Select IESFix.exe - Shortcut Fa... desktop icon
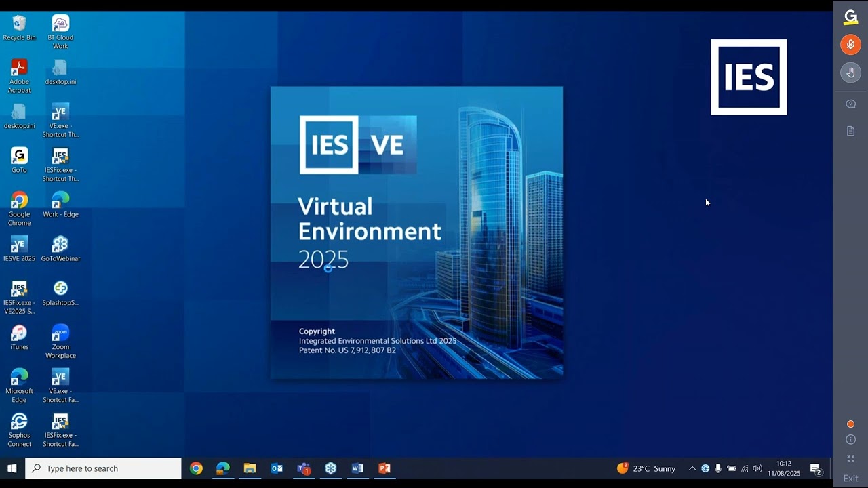This screenshot has height=488, width=868. tap(60, 430)
